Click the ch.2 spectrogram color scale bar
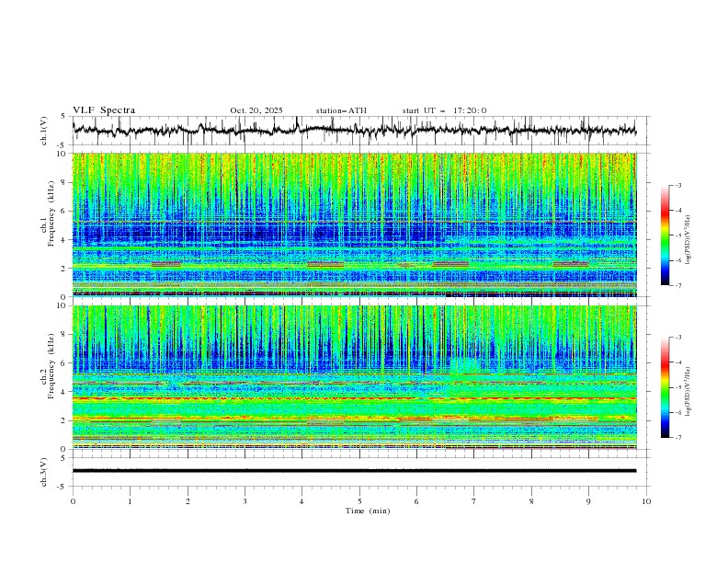 pyautogui.click(x=665, y=387)
